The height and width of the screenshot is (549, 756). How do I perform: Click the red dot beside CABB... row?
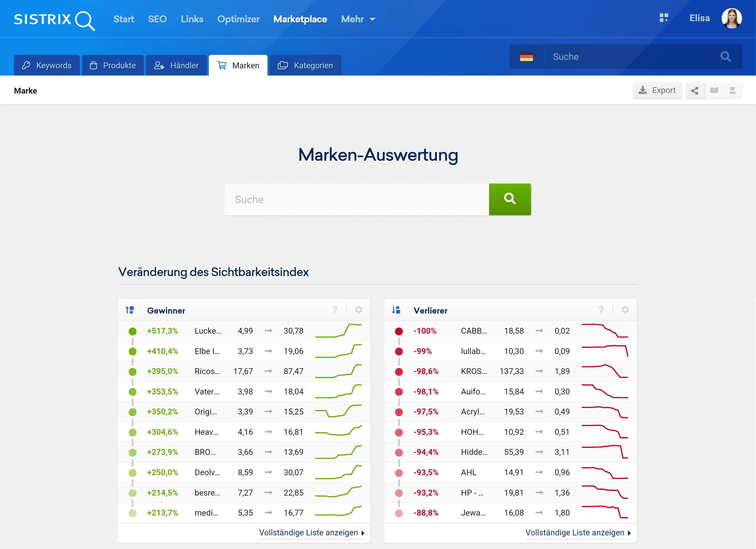[399, 331]
